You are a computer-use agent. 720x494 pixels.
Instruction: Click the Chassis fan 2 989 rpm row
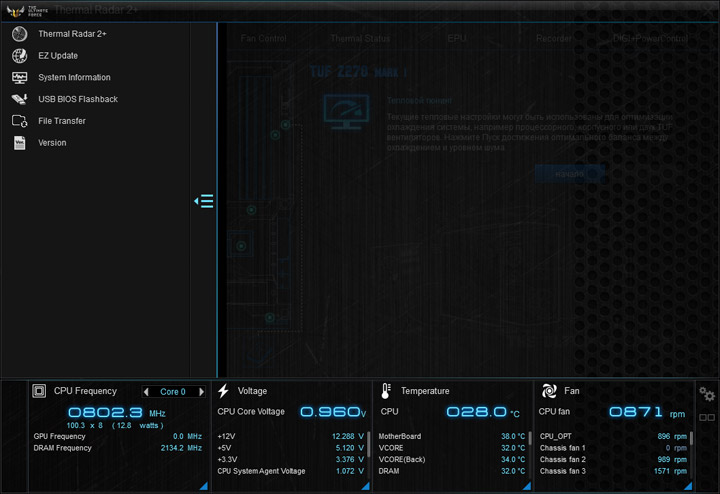coord(613,460)
